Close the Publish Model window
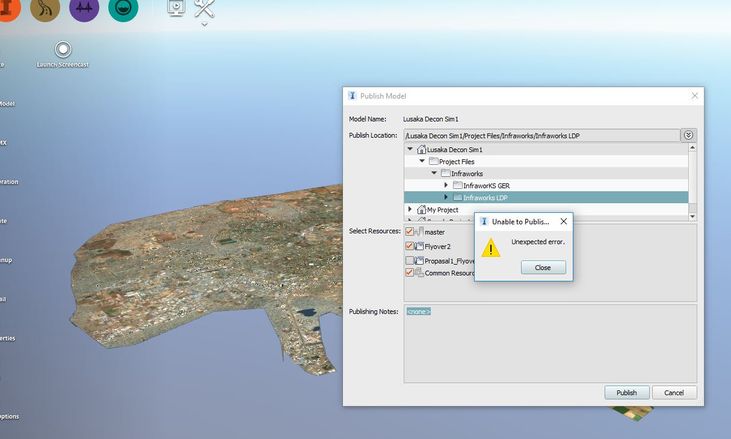The image size is (731, 439). point(695,96)
